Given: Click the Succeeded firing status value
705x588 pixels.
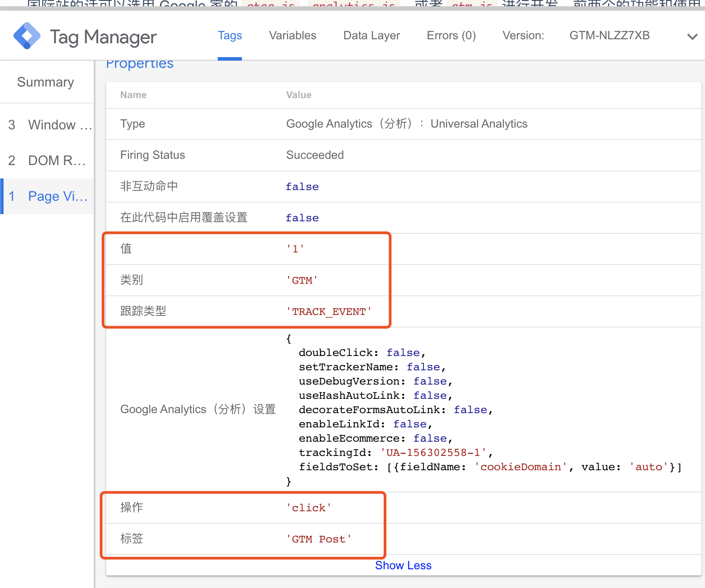Looking at the screenshot, I should tap(315, 155).
